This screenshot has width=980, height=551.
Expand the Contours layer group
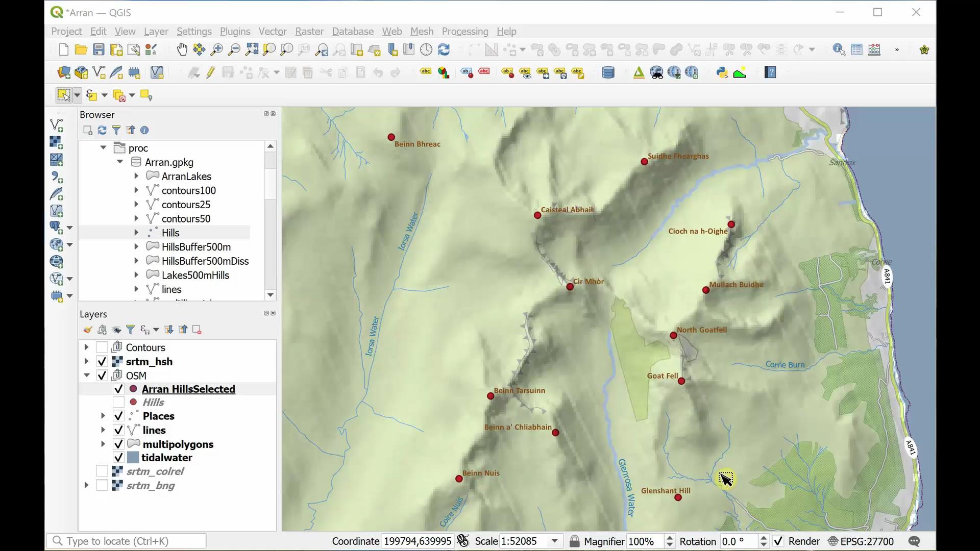[x=86, y=347]
